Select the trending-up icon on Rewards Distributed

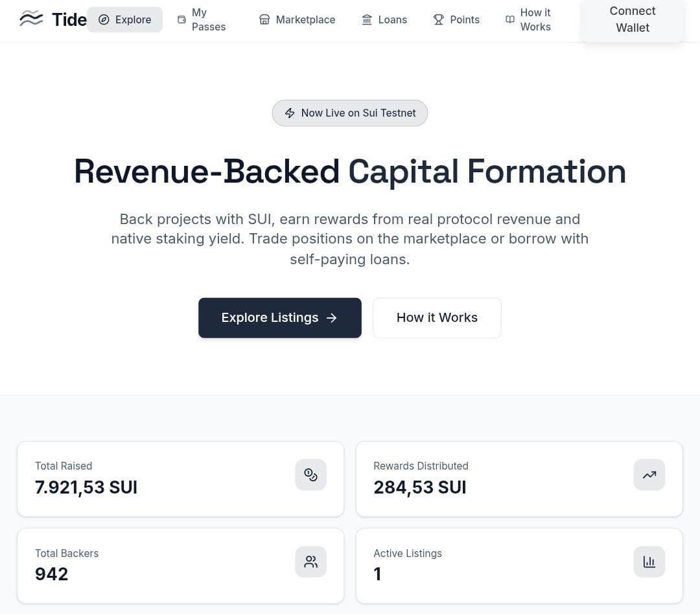point(649,475)
